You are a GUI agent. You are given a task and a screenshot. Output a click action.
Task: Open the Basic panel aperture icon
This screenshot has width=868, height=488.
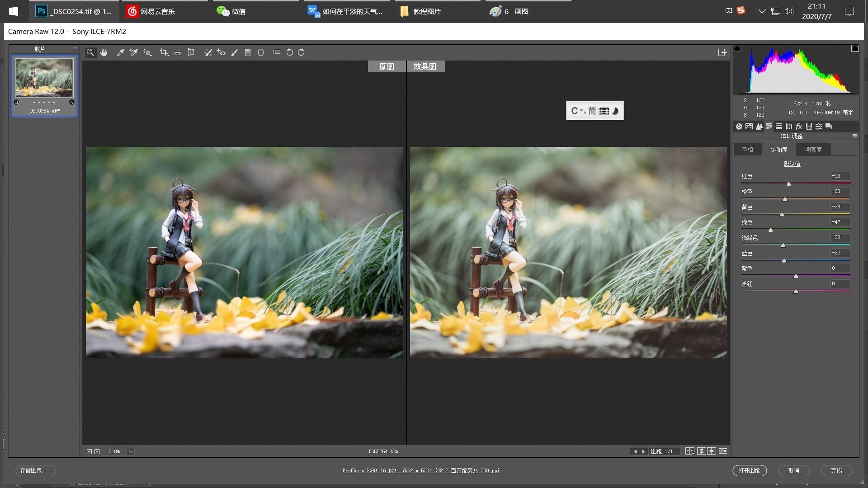tap(739, 127)
